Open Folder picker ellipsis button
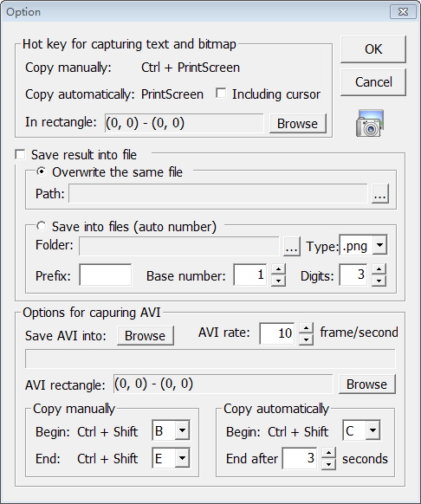The width and height of the screenshot is (421, 504). (291, 246)
